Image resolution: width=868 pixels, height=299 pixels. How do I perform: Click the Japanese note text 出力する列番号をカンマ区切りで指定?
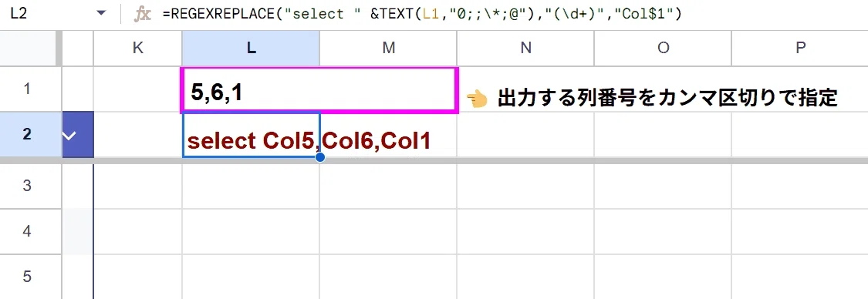667,99
